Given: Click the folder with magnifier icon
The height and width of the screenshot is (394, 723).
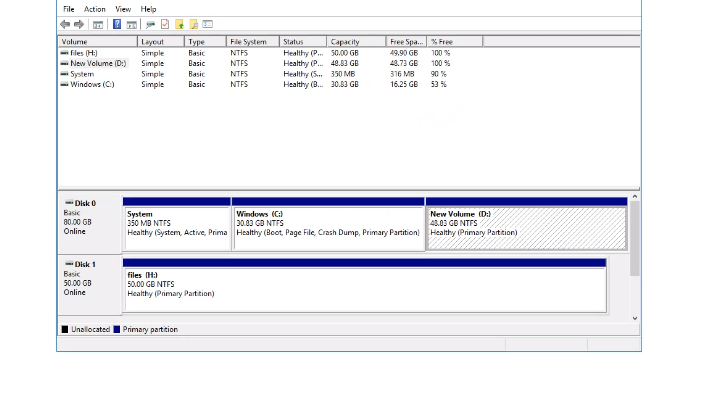Looking at the screenshot, I should tap(194, 24).
